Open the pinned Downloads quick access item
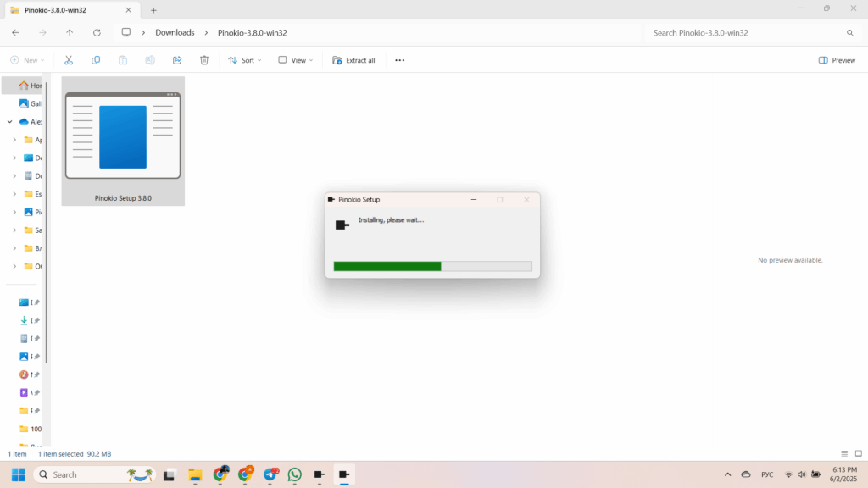 coord(29,320)
